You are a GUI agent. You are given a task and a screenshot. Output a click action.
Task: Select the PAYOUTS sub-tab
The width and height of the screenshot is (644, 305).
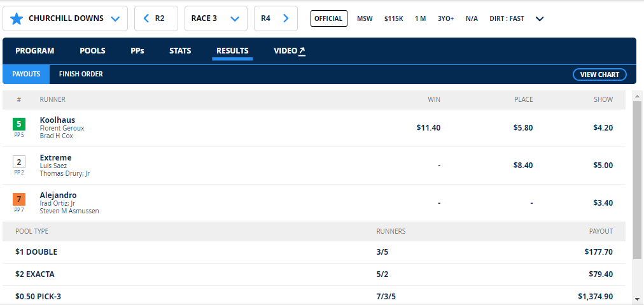tap(26, 74)
